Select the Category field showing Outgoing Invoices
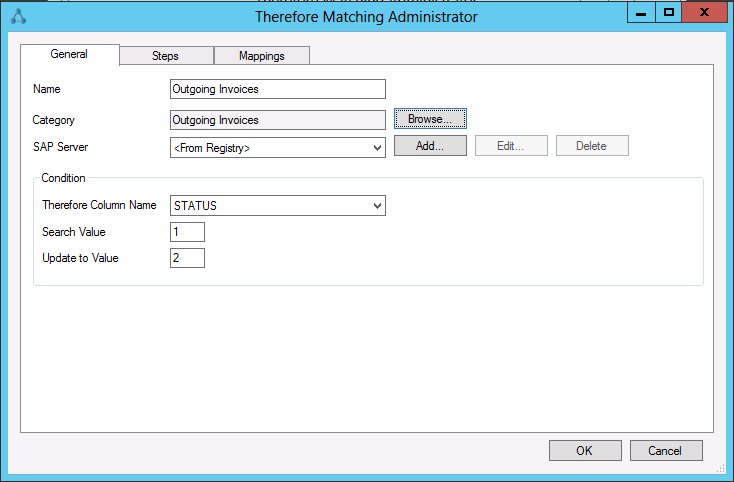The width and height of the screenshot is (734, 482). (277, 120)
